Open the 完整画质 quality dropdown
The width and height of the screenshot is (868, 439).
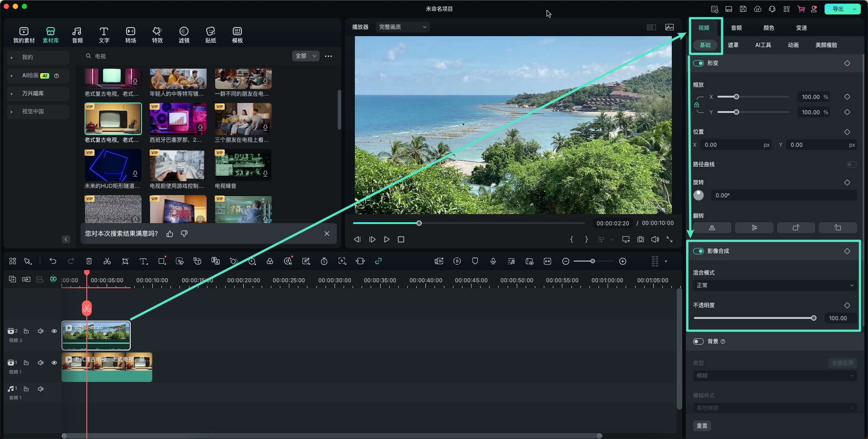point(402,27)
